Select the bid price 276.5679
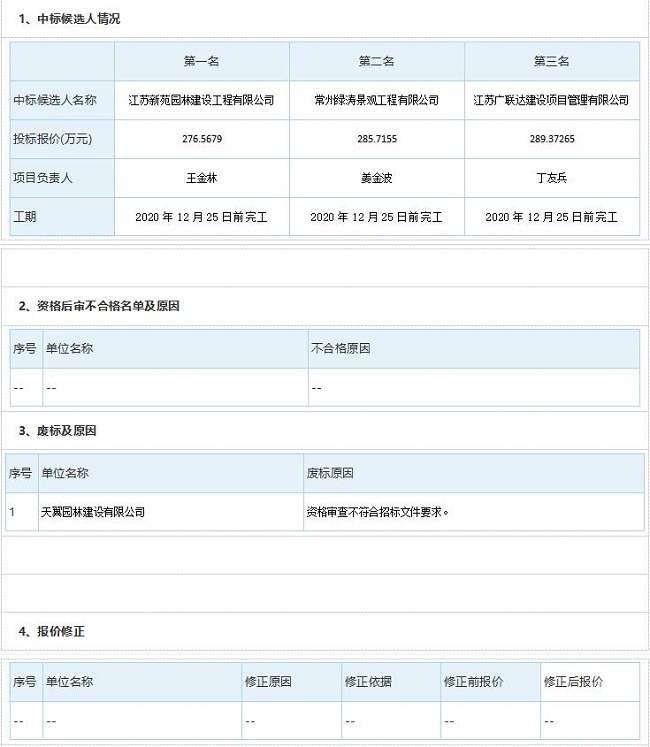This screenshot has width=650, height=747. coord(202,139)
